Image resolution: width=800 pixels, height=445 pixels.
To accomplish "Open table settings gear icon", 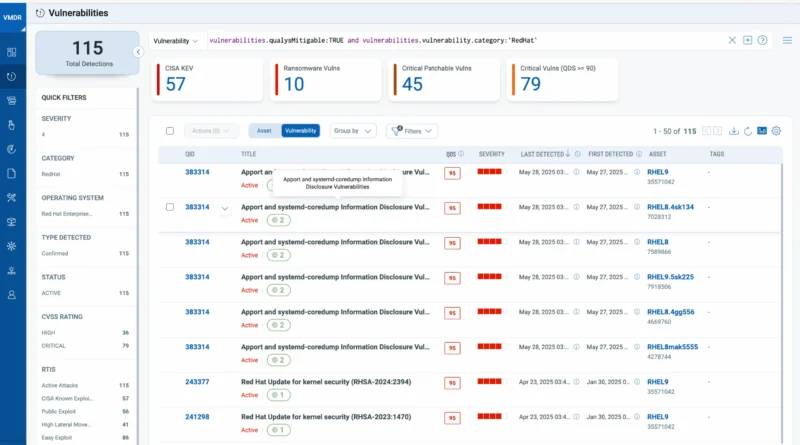I will click(776, 131).
